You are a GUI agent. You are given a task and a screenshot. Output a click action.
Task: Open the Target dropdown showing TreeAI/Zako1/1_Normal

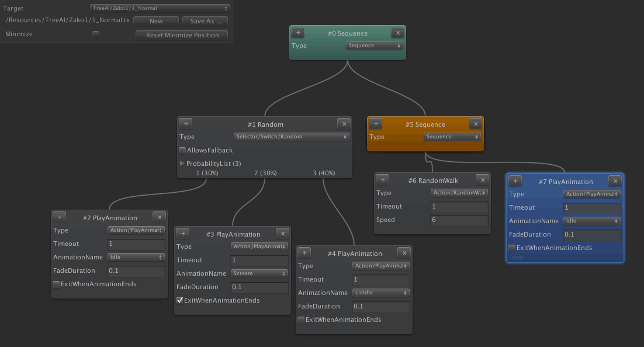click(159, 8)
